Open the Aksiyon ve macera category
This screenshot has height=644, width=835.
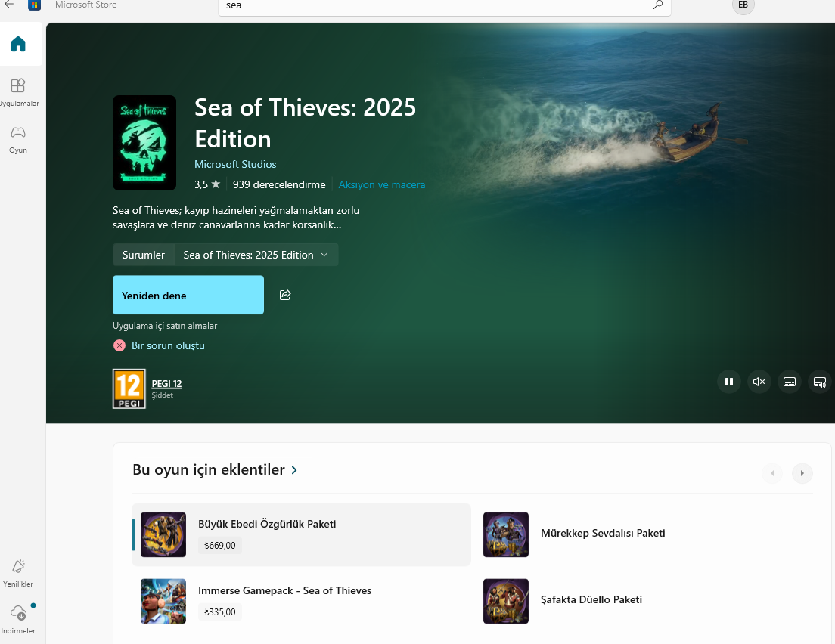[x=382, y=184]
